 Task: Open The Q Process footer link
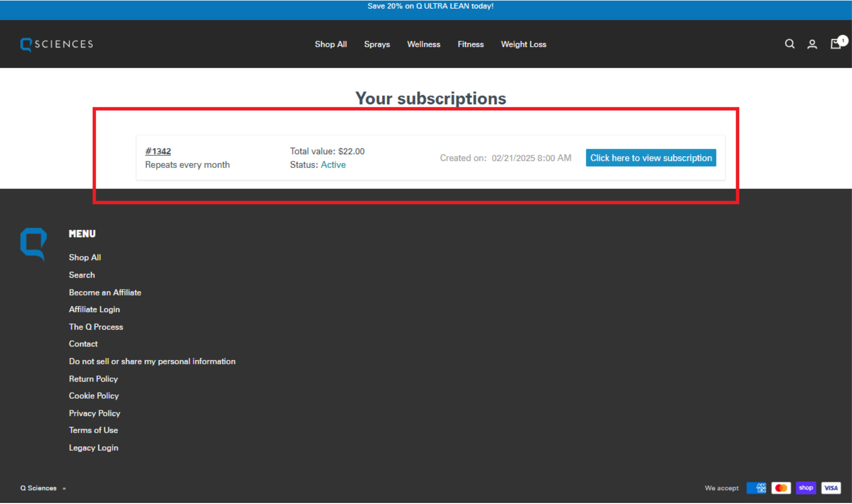(x=96, y=327)
